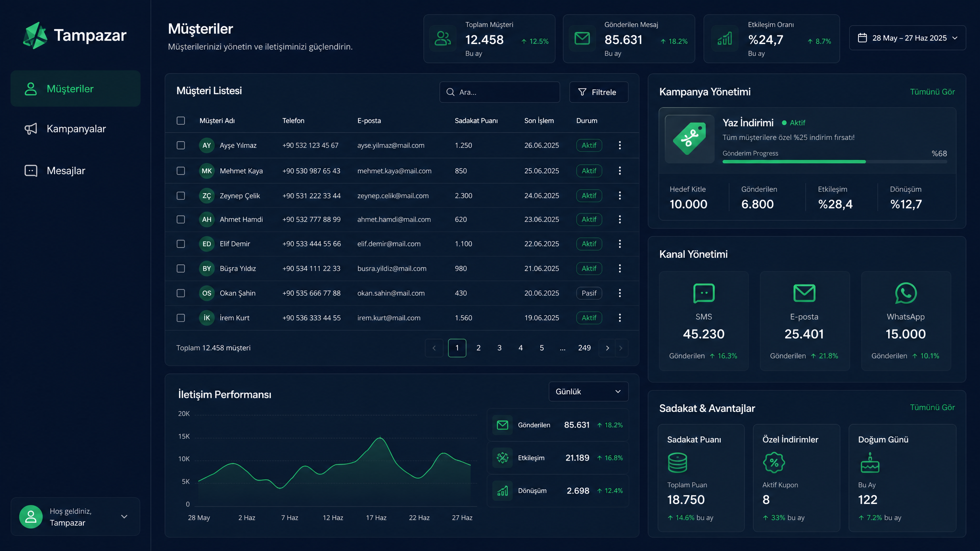Click the Ara search field

(500, 92)
